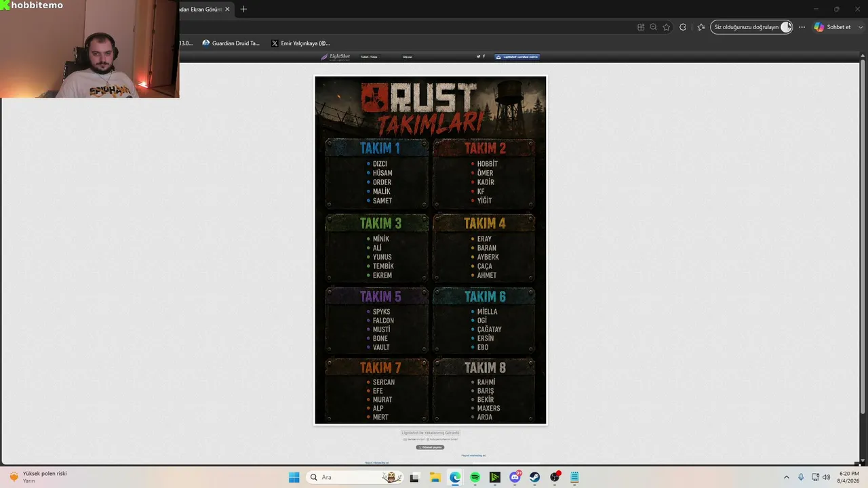868x488 pixels.
Task: Click the TAKIM 1 heading in image
Action: coord(380,148)
